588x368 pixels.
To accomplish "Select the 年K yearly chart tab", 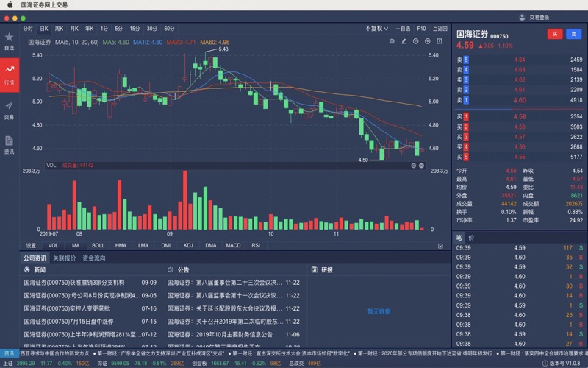I will (x=89, y=29).
